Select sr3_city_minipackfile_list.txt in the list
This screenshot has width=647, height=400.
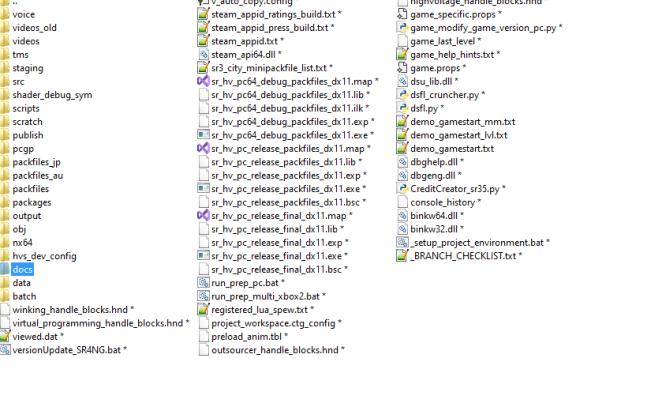tap(272, 67)
